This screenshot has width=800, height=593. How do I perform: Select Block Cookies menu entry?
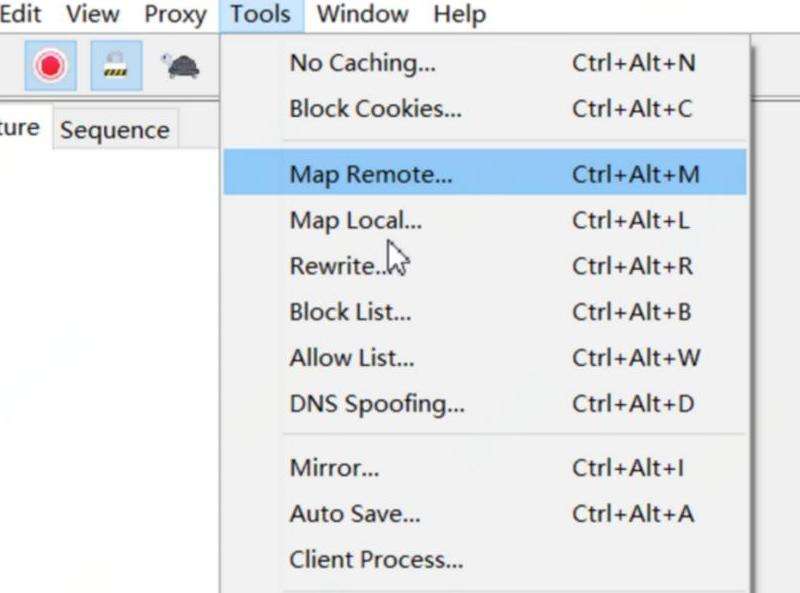(485, 109)
